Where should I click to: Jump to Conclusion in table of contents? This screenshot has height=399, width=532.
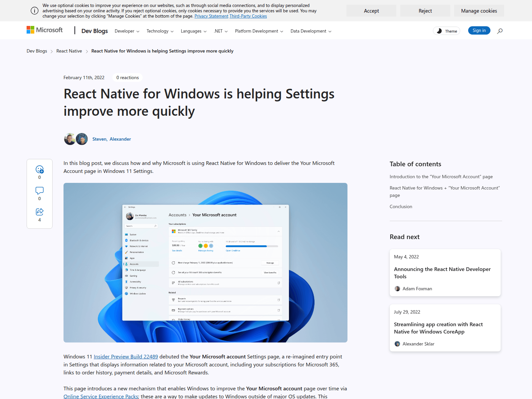click(401, 206)
